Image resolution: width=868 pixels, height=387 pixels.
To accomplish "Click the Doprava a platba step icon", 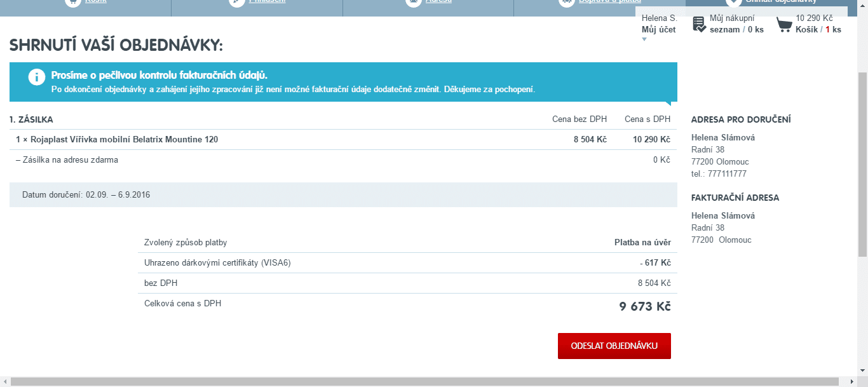I will [x=566, y=2].
